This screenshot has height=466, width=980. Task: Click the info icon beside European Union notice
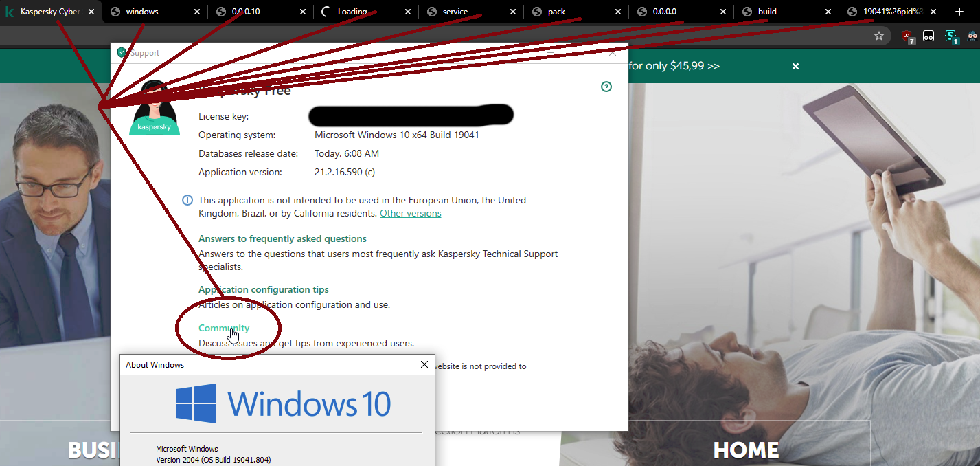(x=187, y=200)
